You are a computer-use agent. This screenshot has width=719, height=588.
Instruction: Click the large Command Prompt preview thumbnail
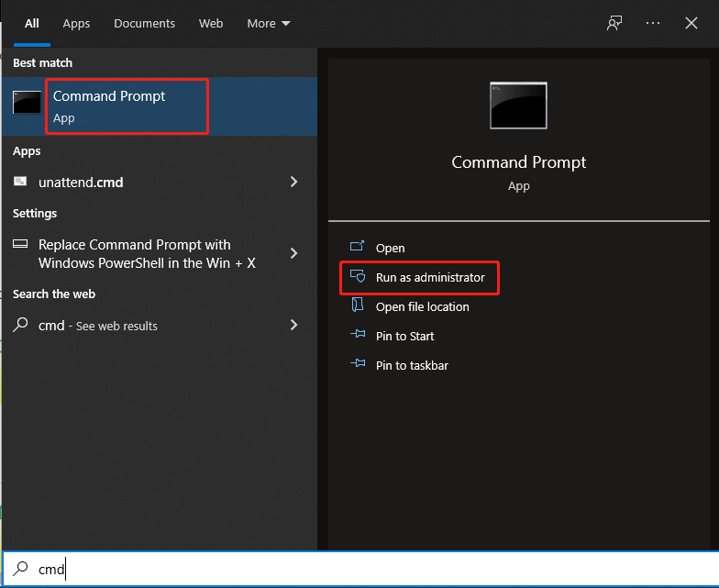518,105
